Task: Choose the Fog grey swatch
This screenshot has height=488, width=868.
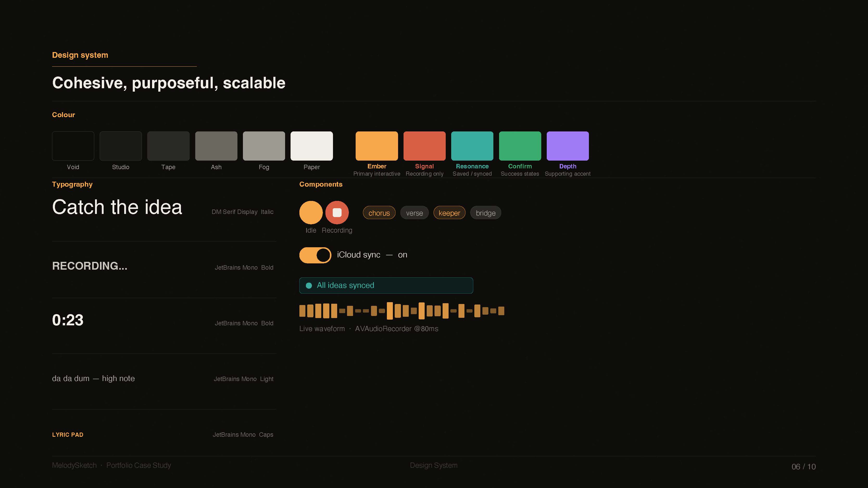Action: point(263,146)
